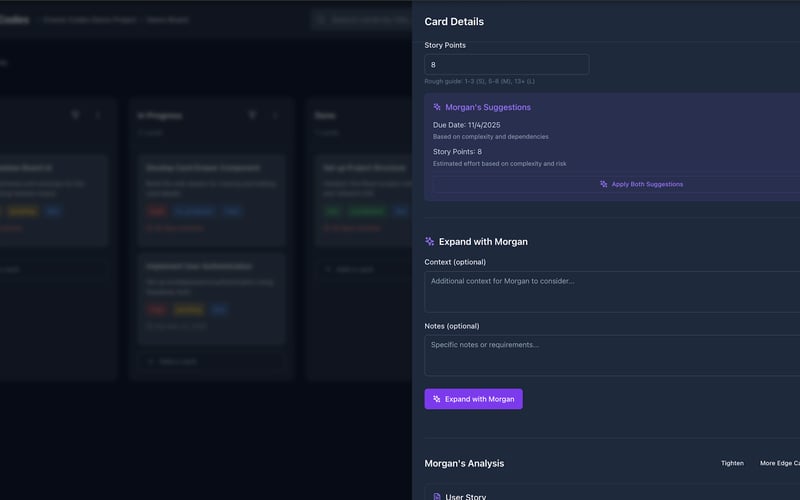The image size is (800, 500).
Task: Open the In Progress column more options menu
Action: pos(274,115)
